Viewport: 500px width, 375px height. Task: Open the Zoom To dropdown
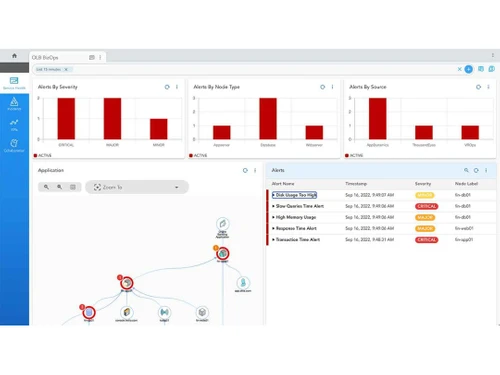click(137, 187)
